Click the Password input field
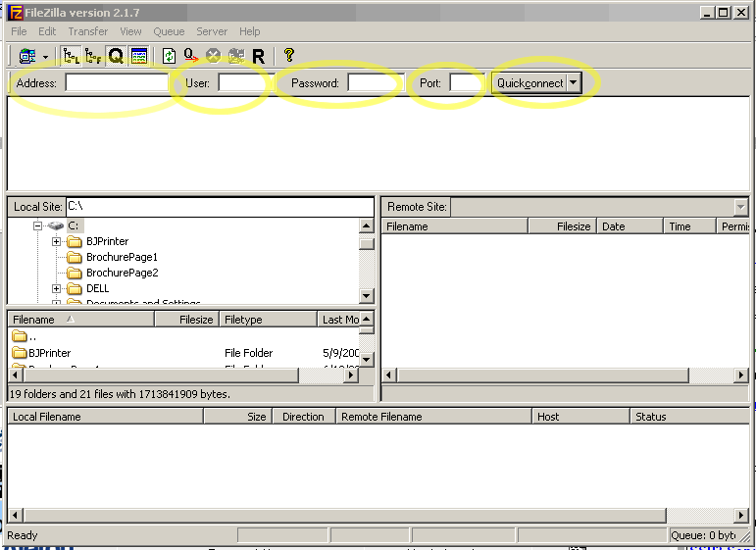The height and width of the screenshot is (550, 756). click(376, 83)
